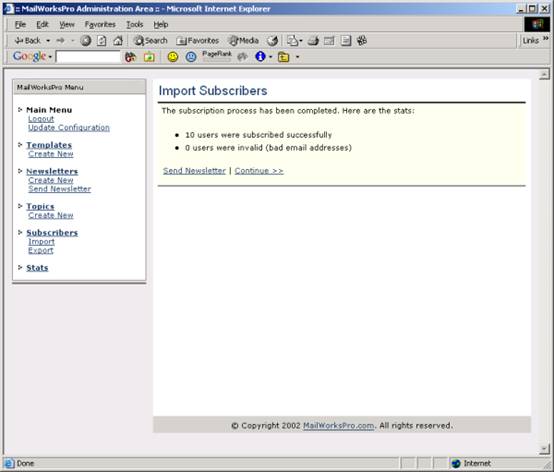Click the Back navigation button
Image resolution: width=554 pixels, height=472 pixels.
[x=28, y=41]
